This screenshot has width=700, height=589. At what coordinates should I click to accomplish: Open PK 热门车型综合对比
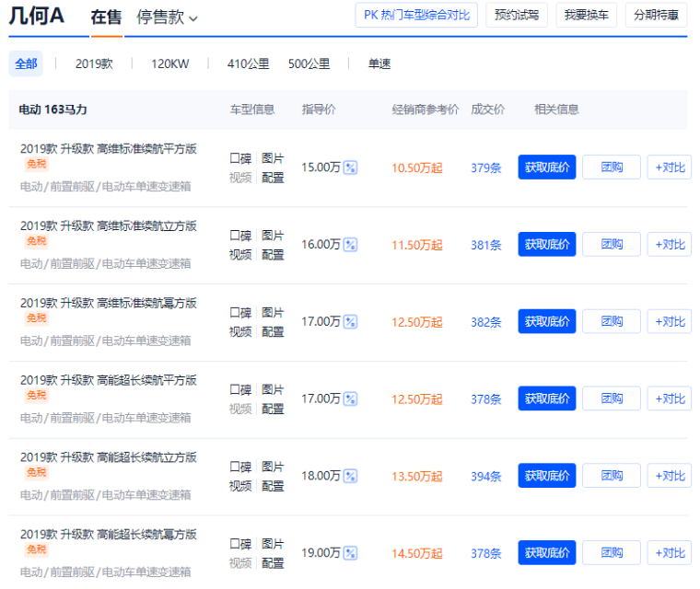click(416, 15)
